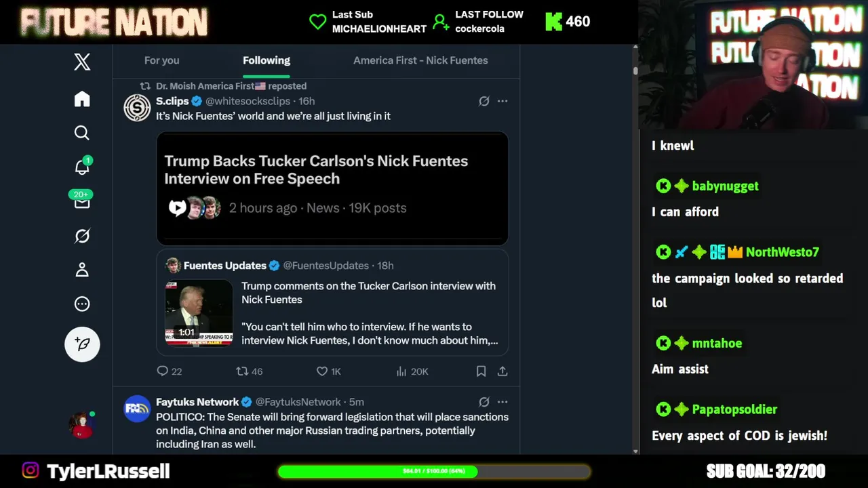Click Kick logo next to 460

[554, 22]
